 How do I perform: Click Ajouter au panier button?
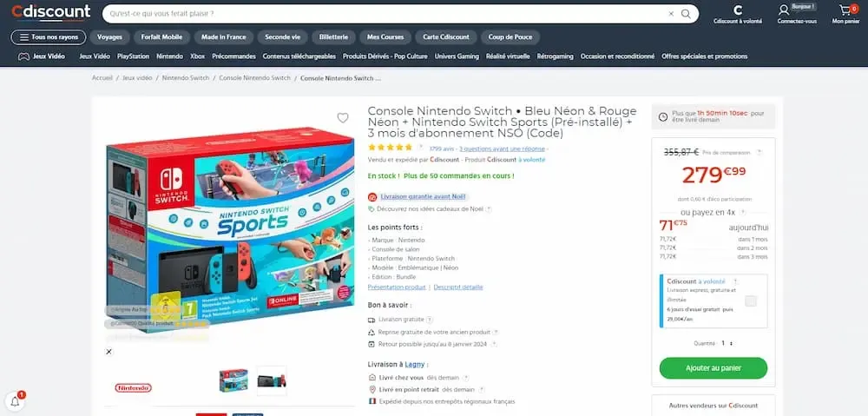point(713,368)
